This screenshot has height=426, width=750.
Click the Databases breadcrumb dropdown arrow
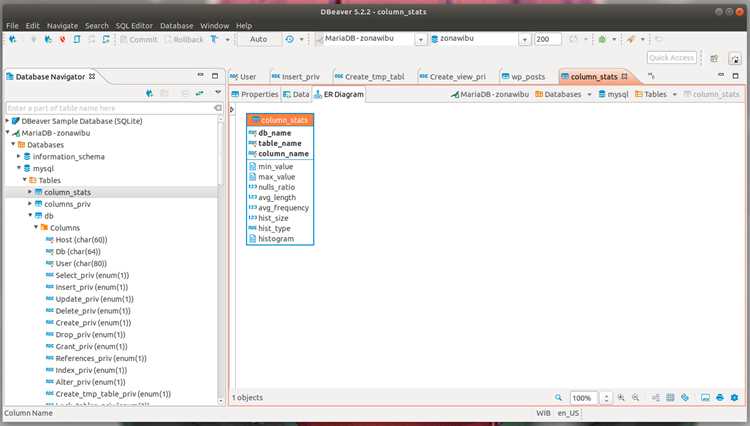pos(589,95)
